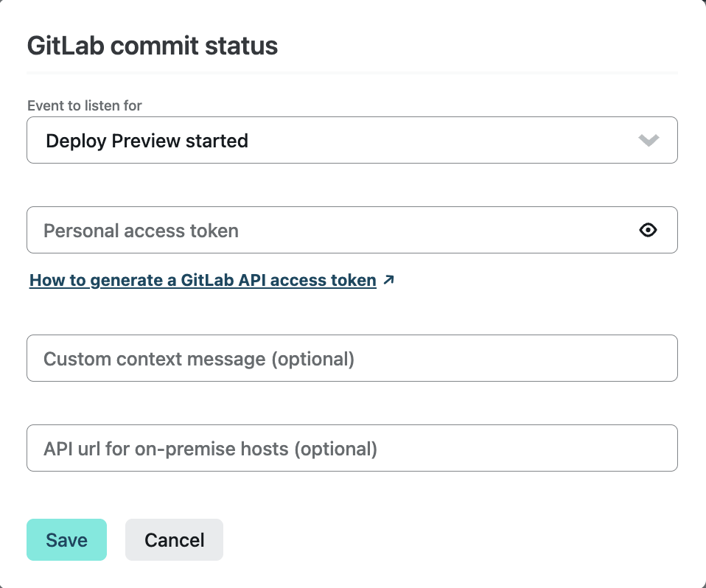Select the 'Deploy Preview started' combo box value
Image resolution: width=706 pixels, height=588 pixels.
pyautogui.click(x=147, y=141)
